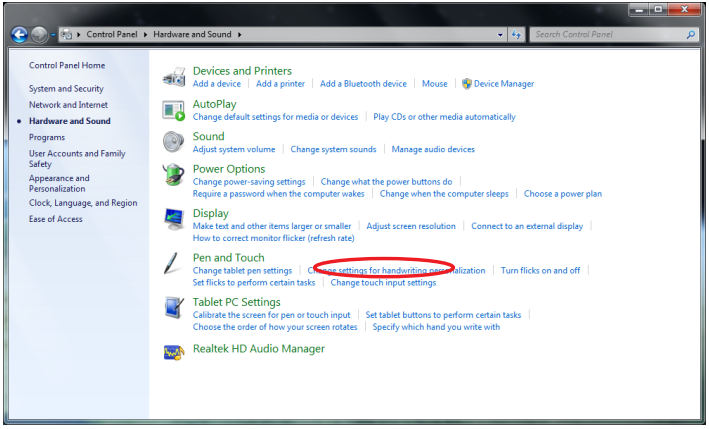Open System and Security category
Screen dimensions: 709x429
pyautogui.click(x=66, y=89)
